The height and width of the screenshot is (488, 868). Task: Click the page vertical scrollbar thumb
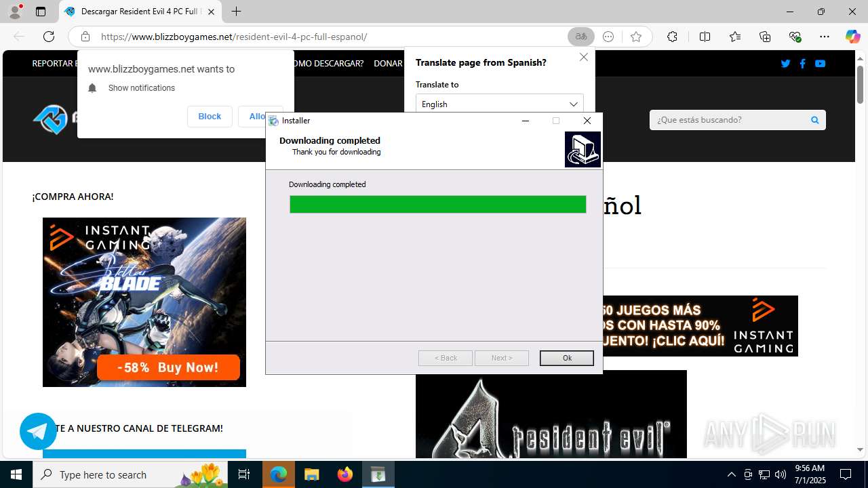click(x=860, y=85)
